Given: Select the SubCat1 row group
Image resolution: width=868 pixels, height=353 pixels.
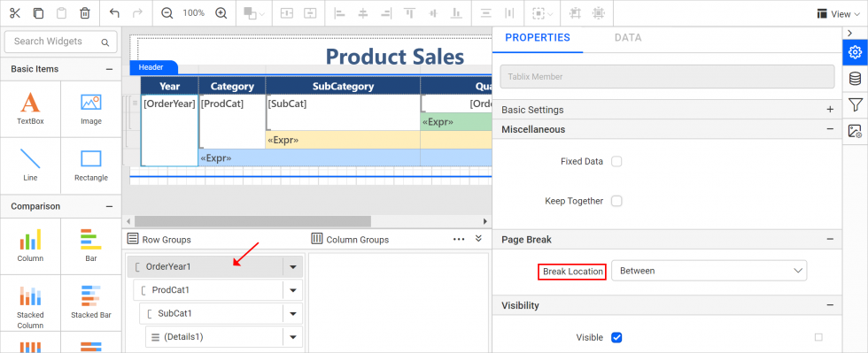Looking at the screenshot, I should (211, 313).
